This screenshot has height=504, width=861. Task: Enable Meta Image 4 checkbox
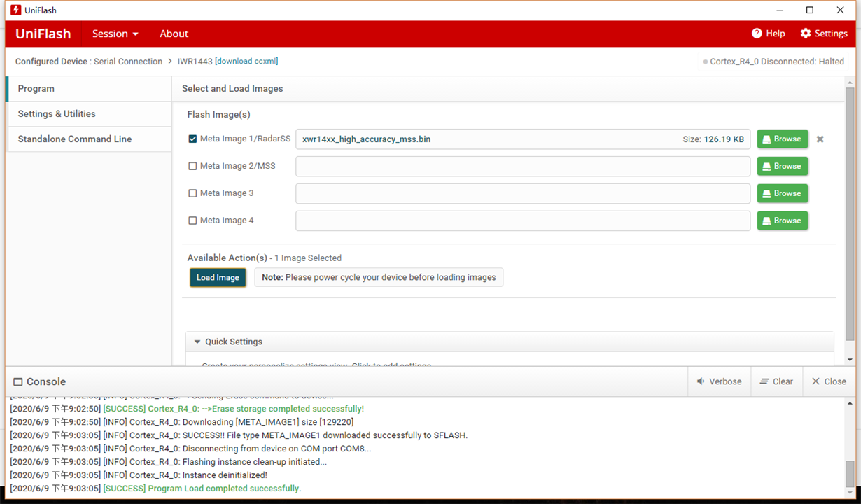pyautogui.click(x=192, y=220)
